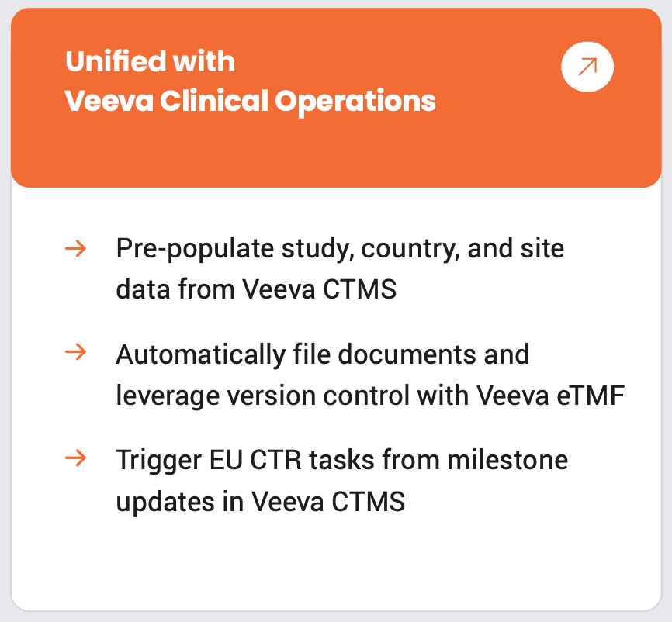Select the "Automatically file documents and" line
672x622 pixels.
tap(322, 354)
